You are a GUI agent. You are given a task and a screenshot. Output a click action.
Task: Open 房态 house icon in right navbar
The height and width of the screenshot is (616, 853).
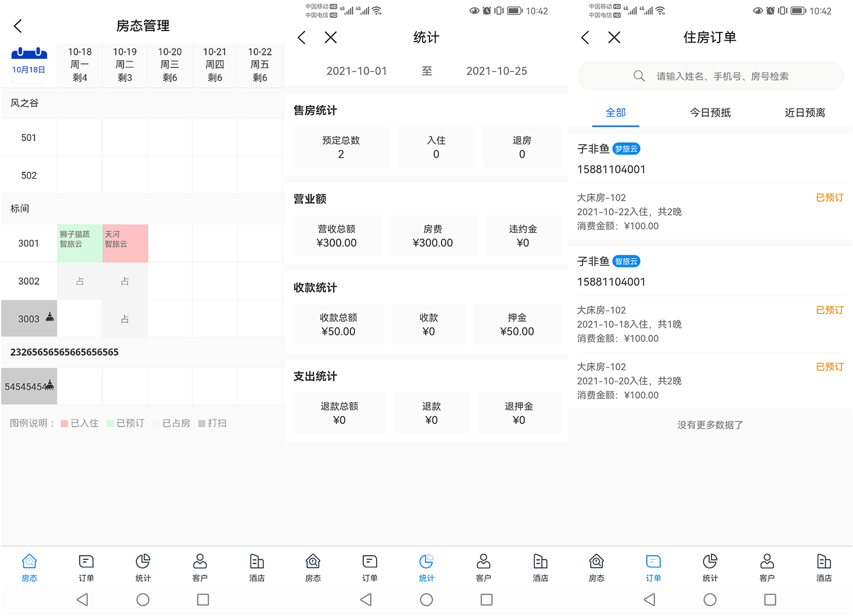[x=597, y=568]
